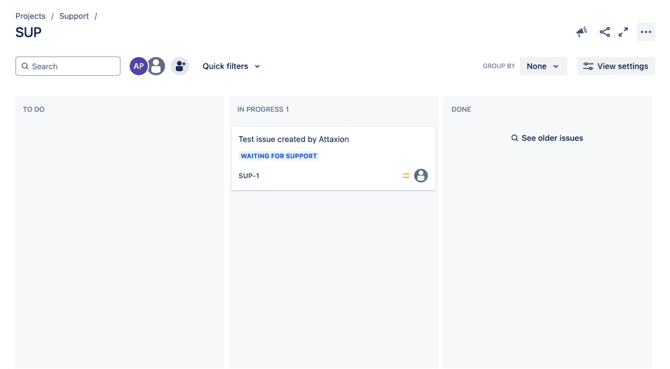The height and width of the screenshot is (369, 670).
Task: Filter by the AP user avatar
Action: [x=138, y=66]
